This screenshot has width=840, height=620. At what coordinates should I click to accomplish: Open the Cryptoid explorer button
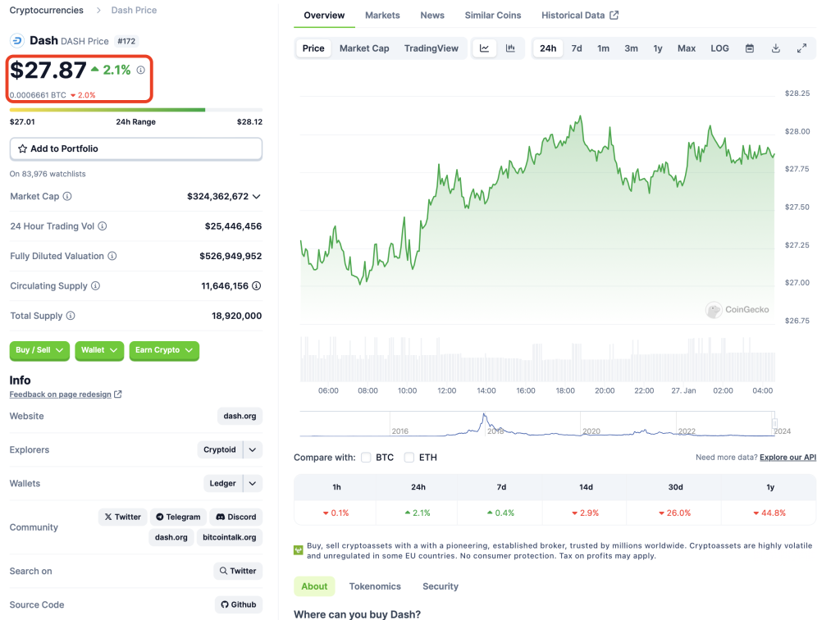[x=220, y=449]
